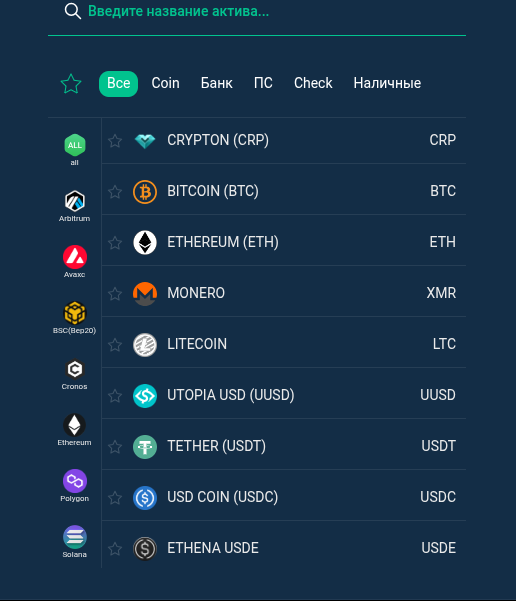The image size is (516, 601).
Task: Show favorites with the green star
Action: 71,84
